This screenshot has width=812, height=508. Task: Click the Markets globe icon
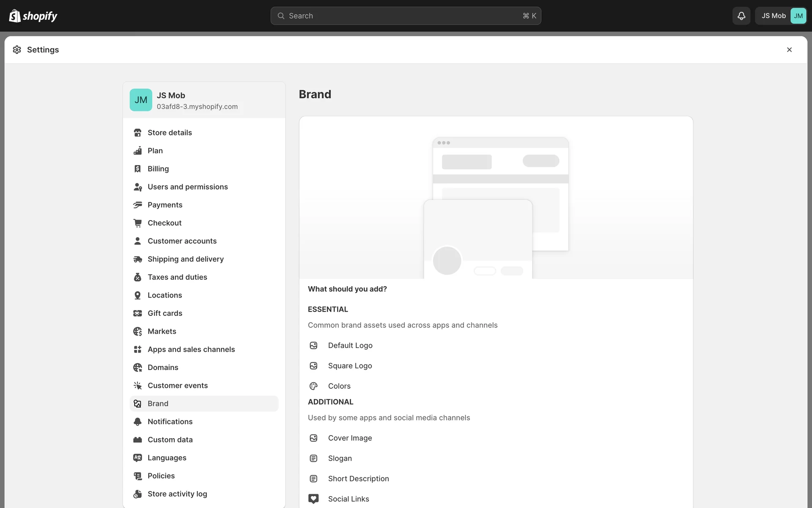[x=137, y=331]
